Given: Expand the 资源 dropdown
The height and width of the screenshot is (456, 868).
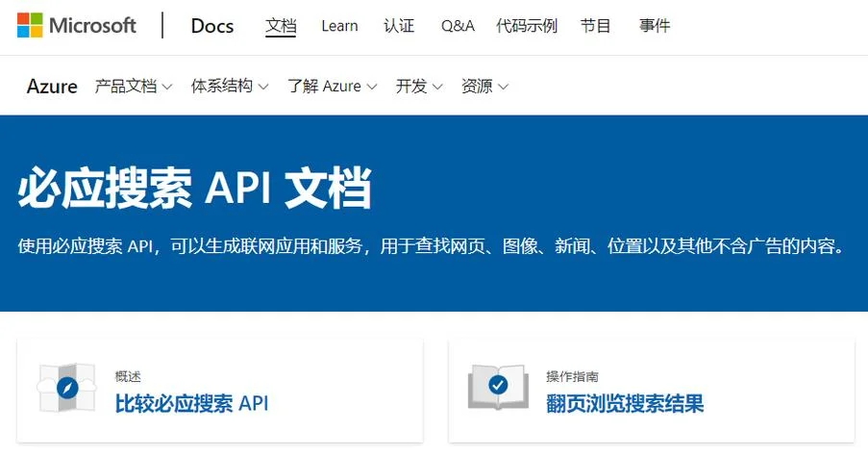Looking at the screenshot, I should 484,87.
